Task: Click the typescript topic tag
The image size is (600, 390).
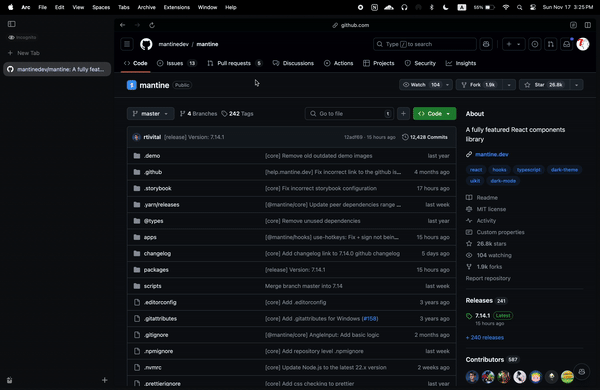Action: pos(528,170)
